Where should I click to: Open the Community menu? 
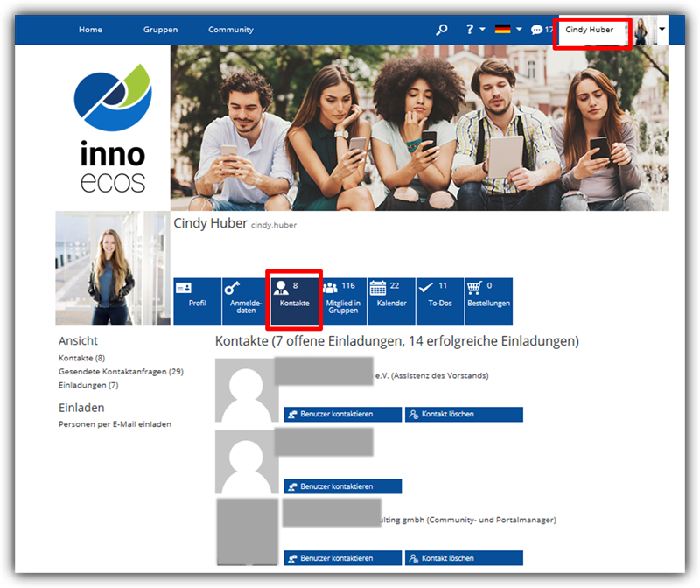(x=231, y=30)
